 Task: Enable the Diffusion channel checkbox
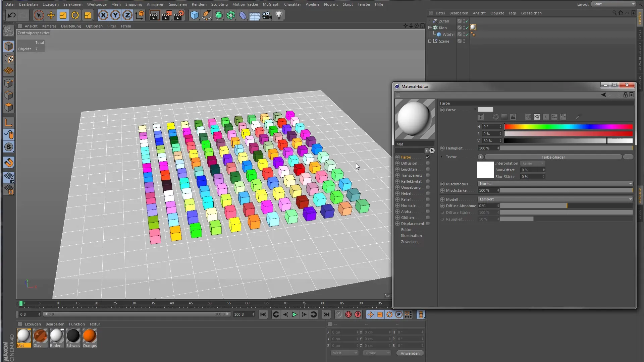click(x=428, y=163)
